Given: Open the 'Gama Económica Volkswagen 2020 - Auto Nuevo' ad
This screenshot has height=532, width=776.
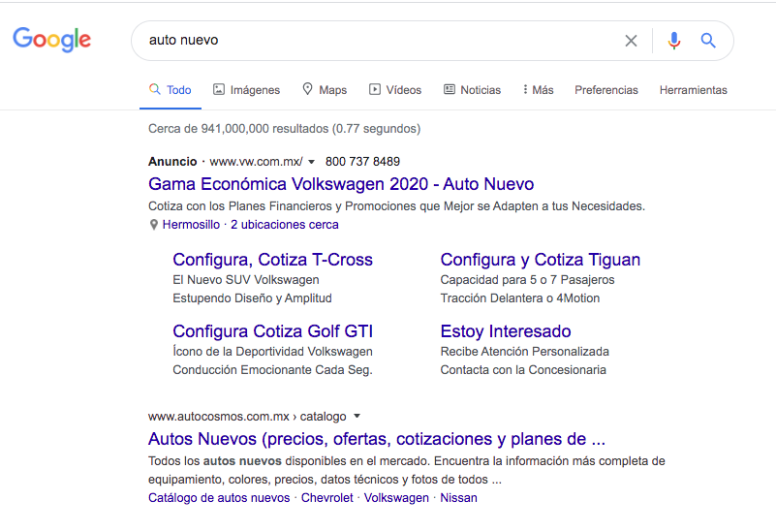Looking at the screenshot, I should [341, 184].
